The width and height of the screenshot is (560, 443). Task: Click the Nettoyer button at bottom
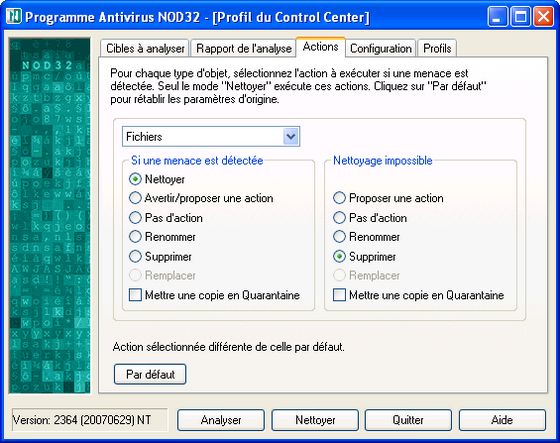[x=315, y=420]
